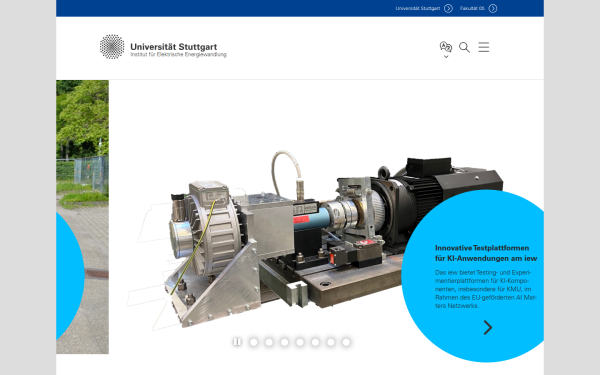Click the arrow icon beside Universität Stuttgart
600x375 pixels.
[x=448, y=8]
